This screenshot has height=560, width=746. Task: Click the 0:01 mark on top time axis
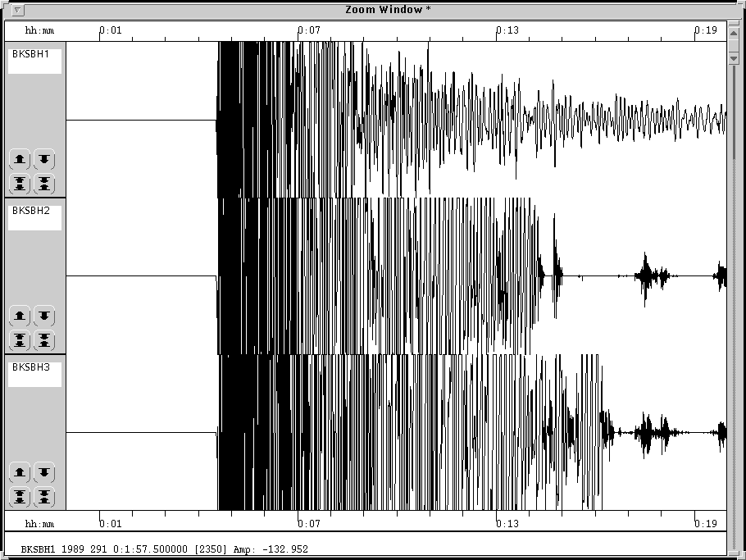tap(111, 30)
